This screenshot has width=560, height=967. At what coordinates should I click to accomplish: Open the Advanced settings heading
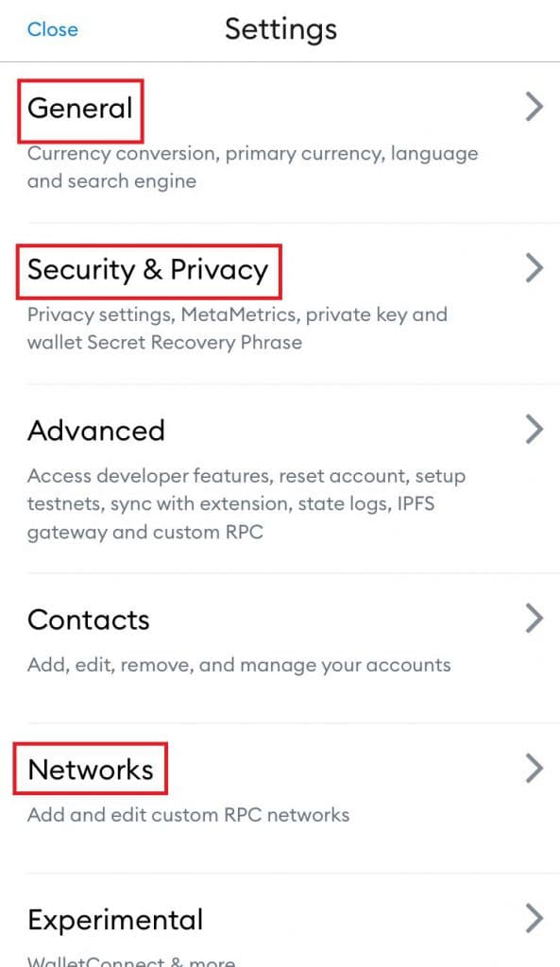96,431
